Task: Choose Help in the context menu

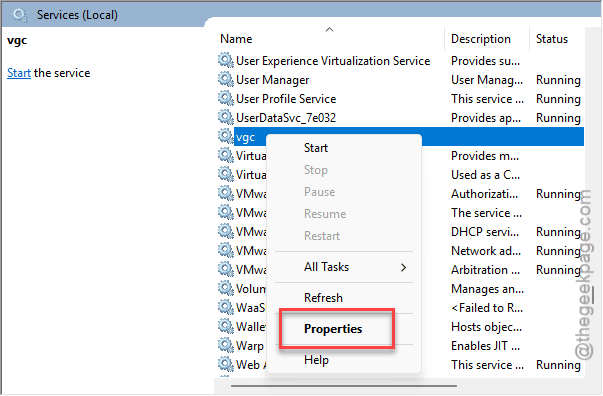Action: tap(316, 360)
